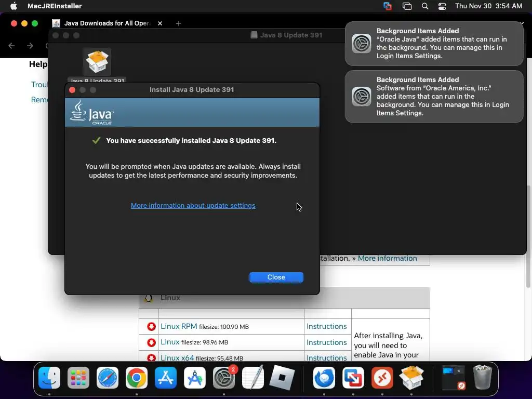Open Trash from the Dock
The image size is (532, 399).
point(483,377)
